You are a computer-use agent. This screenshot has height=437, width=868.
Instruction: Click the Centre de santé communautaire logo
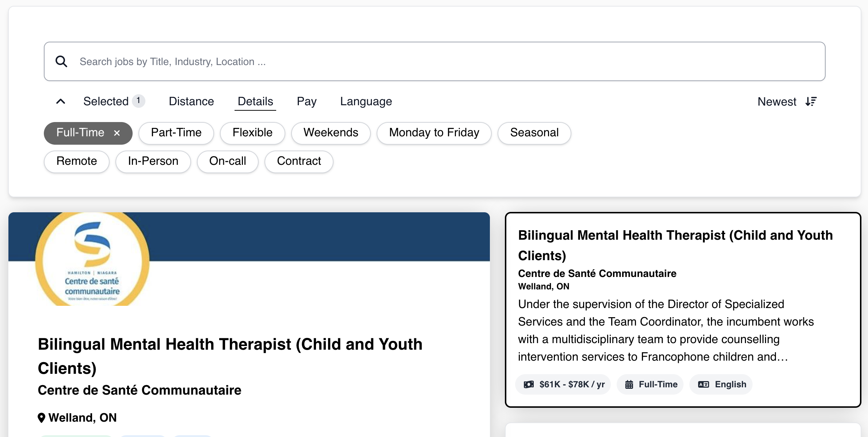[x=92, y=259]
